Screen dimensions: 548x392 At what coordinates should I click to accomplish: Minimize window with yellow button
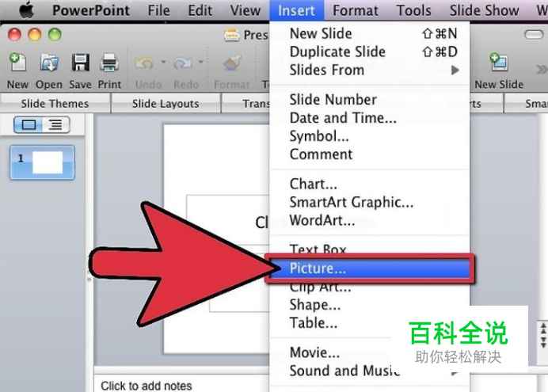(35, 35)
